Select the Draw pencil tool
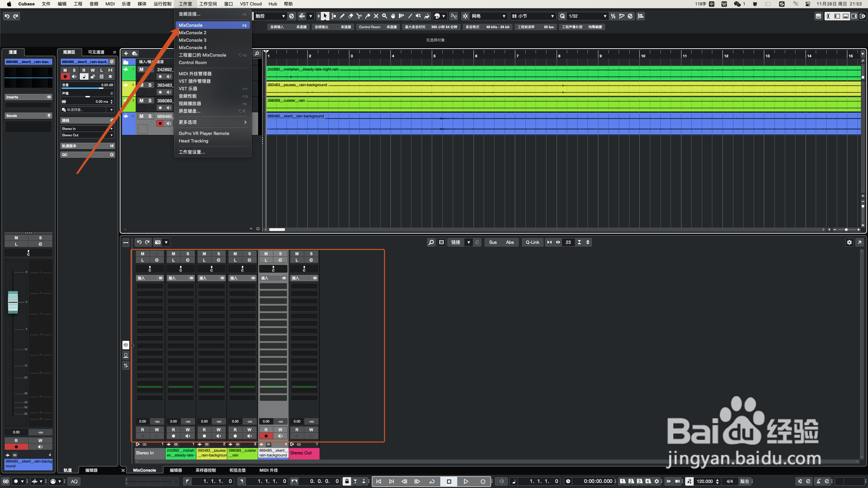 click(x=342, y=16)
